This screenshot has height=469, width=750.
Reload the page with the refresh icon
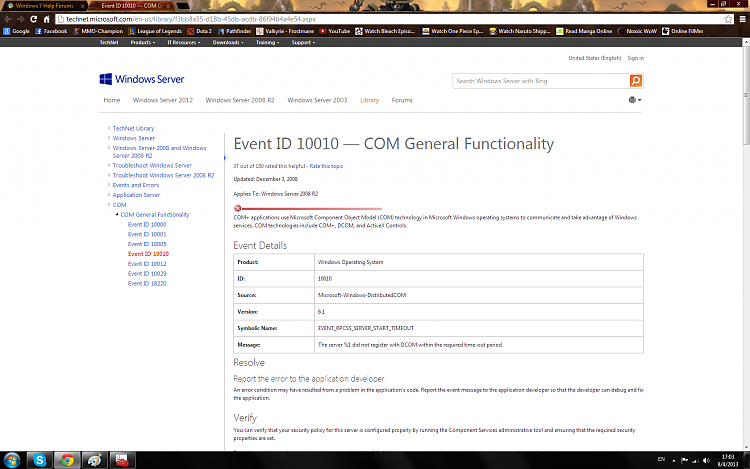click(x=33, y=19)
